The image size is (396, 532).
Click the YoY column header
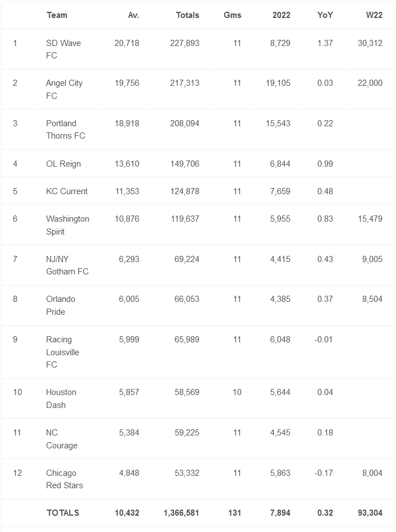point(325,15)
